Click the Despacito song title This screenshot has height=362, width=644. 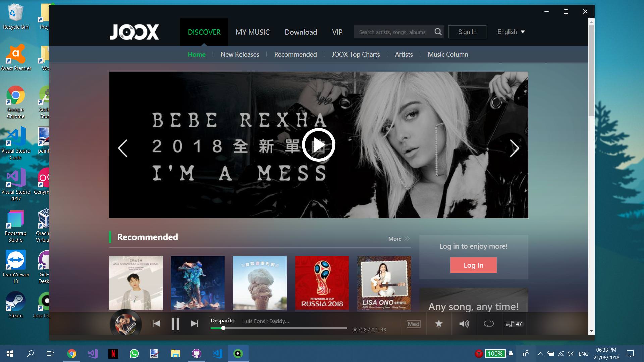[222, 321]
